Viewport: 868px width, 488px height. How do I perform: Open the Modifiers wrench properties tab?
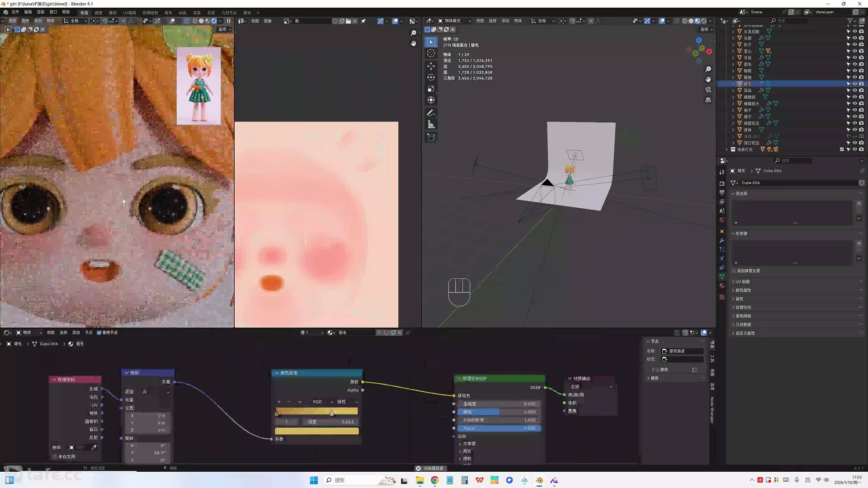click(722, 240)
